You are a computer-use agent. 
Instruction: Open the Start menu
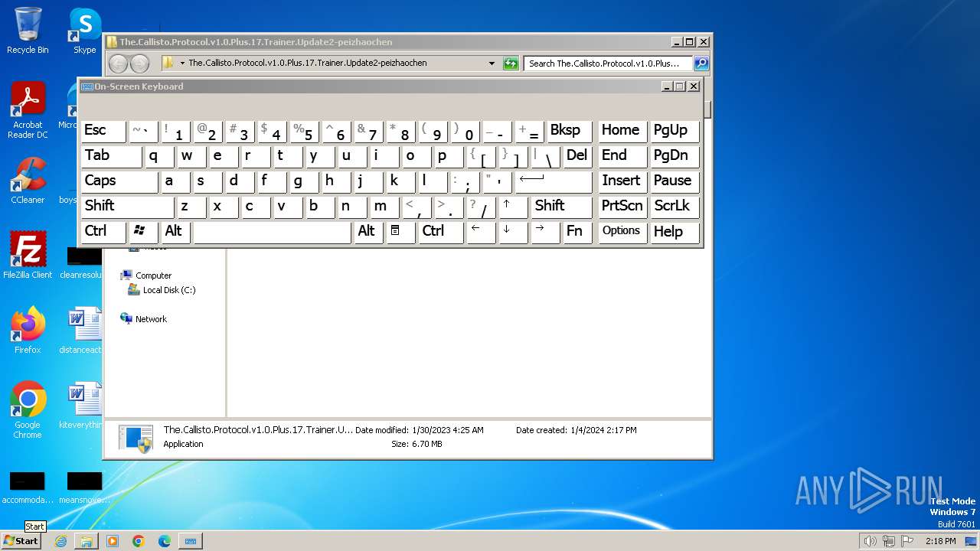[21, 541]
